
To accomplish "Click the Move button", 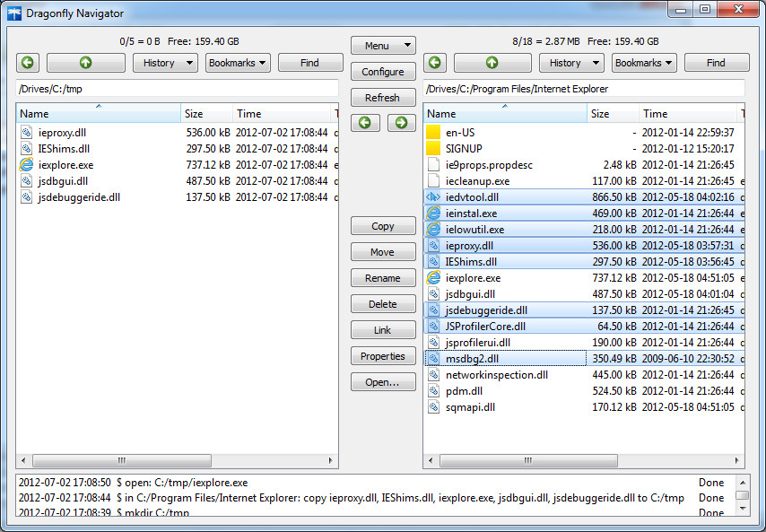I will pos(383,252).
